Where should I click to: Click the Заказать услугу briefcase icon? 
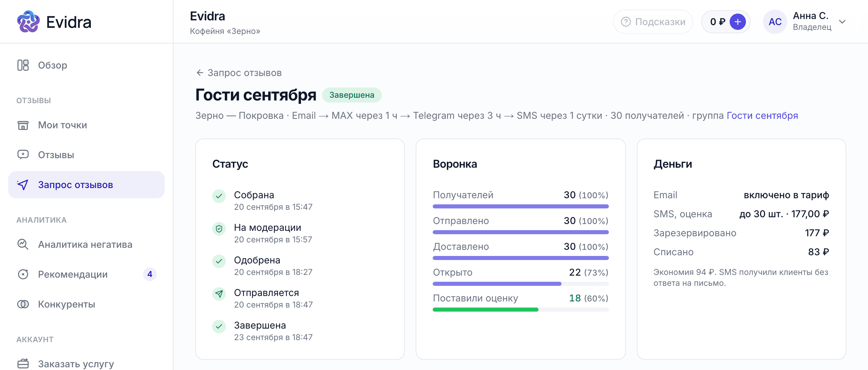click(x=23, y=364)
